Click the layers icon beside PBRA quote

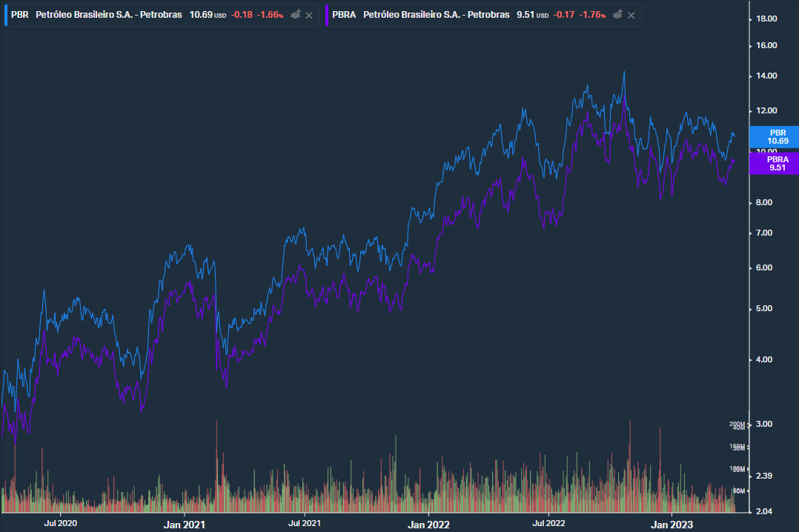(617, 14)
